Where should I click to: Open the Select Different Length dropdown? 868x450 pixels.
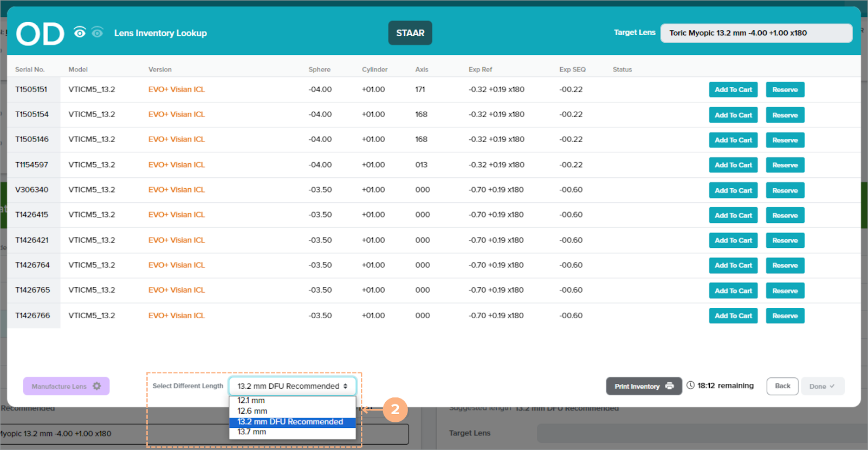tap(292, 386)
